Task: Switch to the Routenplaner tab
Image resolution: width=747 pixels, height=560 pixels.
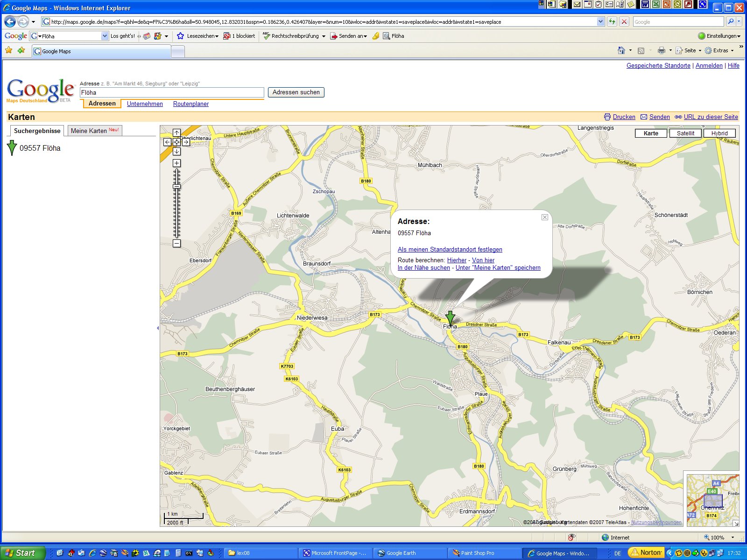Action: tap(191, 104)
